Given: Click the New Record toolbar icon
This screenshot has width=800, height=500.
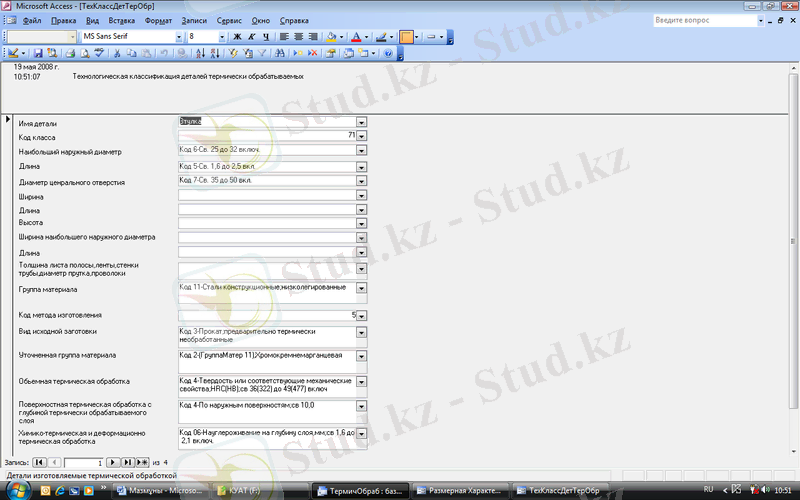Looking at the screenshot, I should coord(298,53).
